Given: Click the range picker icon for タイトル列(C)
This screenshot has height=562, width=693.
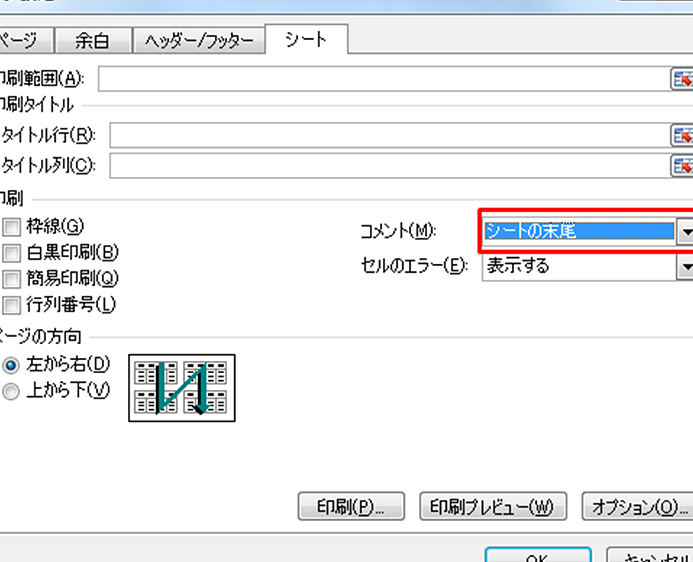Looking at the screenshot, I should click(x=682, y=166).
